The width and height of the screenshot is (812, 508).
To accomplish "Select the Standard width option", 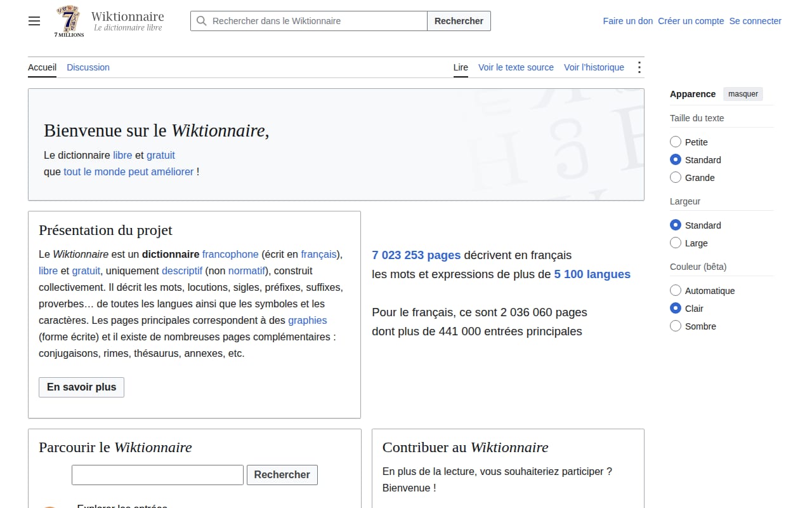I will (x=676, y=225).
